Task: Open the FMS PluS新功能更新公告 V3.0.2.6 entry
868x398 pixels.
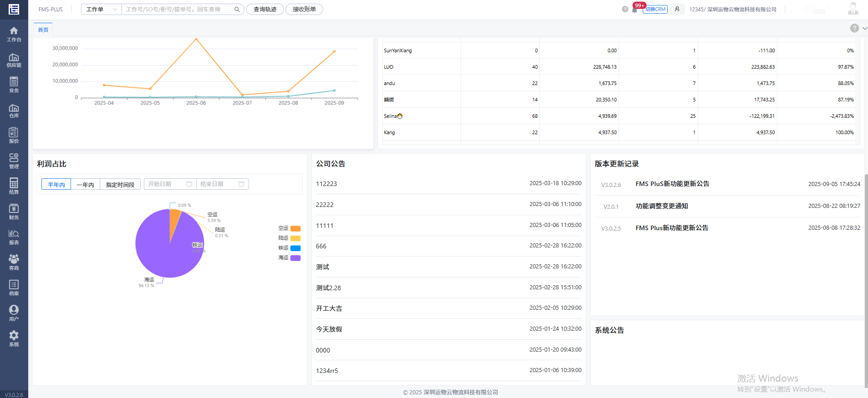Action: (x=672, y=184)
